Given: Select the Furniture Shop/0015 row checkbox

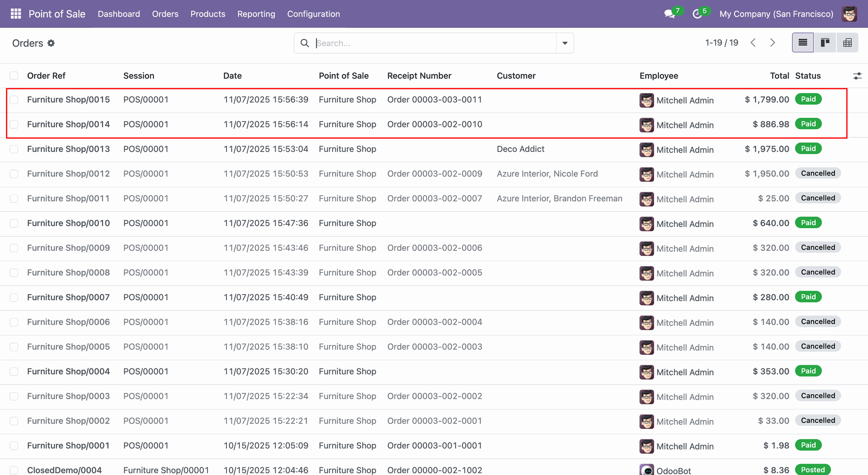Looking at the screenshot, I should pyautogui.click(x=14, y=100).
